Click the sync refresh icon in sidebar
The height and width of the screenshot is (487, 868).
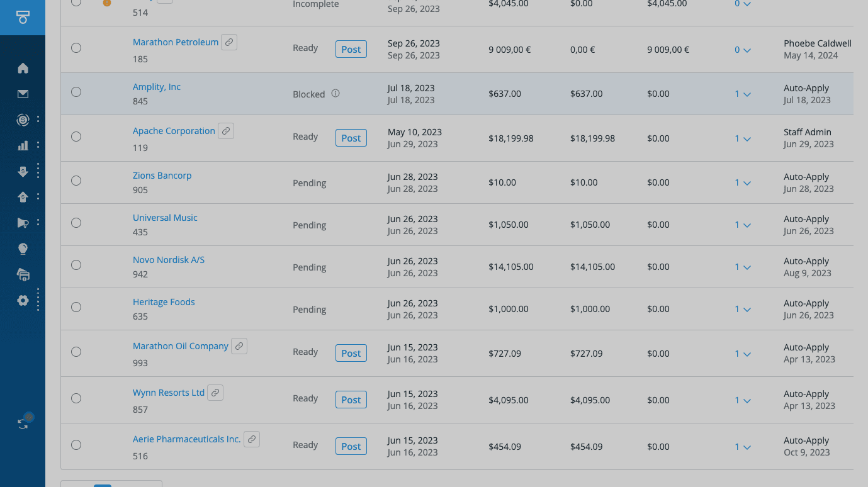pyautogui.click(x=23, y=423)
